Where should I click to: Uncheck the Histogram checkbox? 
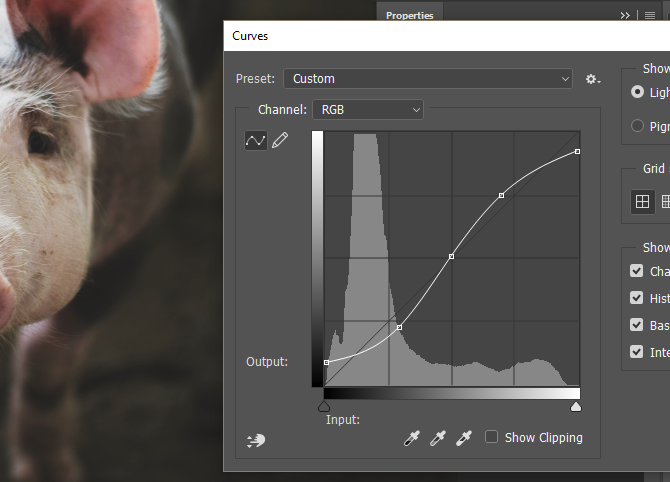coord(636,297)
